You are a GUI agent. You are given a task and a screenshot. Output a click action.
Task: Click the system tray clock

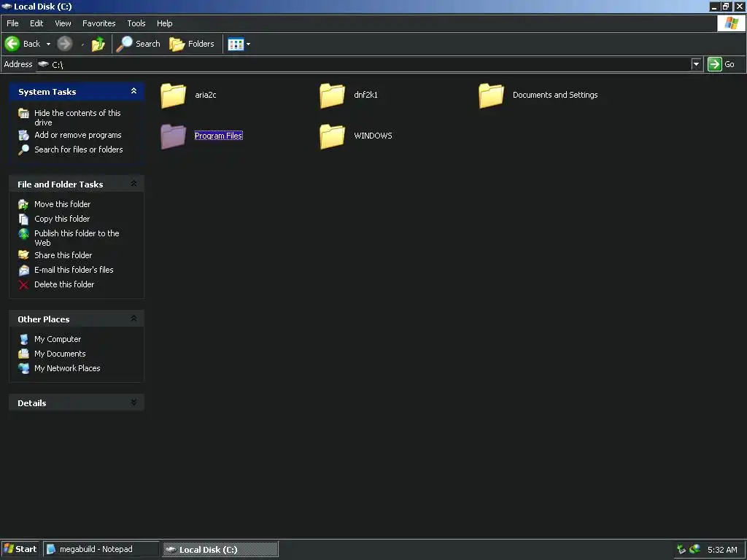(722, 550)
